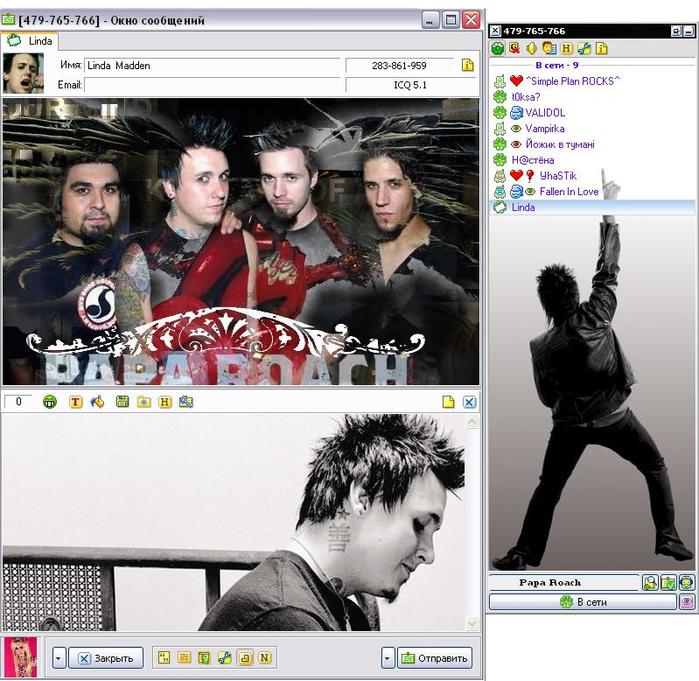This screenshot has width=699, height=681.
Task: Open the background color paint bucket icon
Action: pos(97,402)
